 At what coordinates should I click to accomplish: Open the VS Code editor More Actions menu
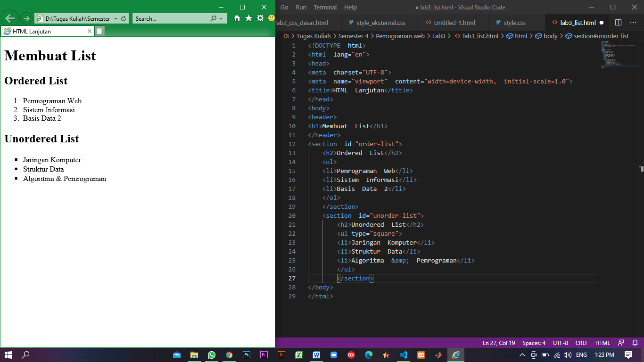coord(633,23)
